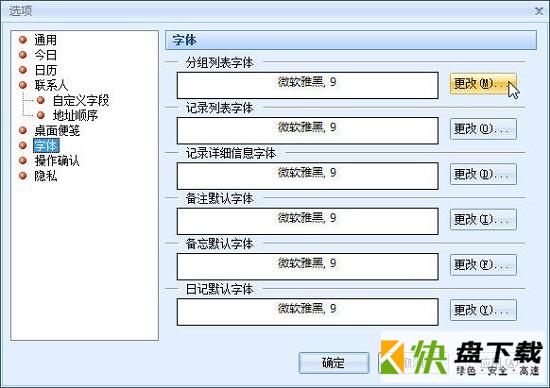The width and height of the screenshot is (550, 388).
Task: Close the 选项 dialog window
Action: [x=539, y=11]
